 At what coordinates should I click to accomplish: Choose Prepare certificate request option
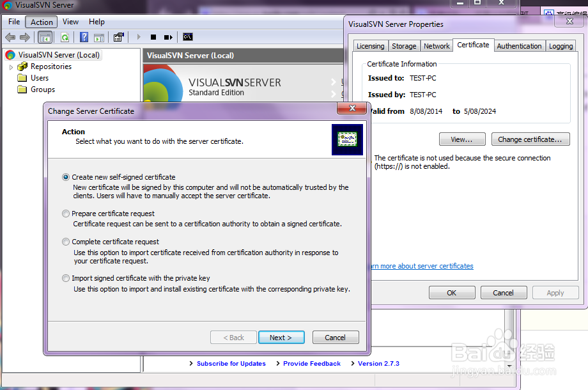66,214
